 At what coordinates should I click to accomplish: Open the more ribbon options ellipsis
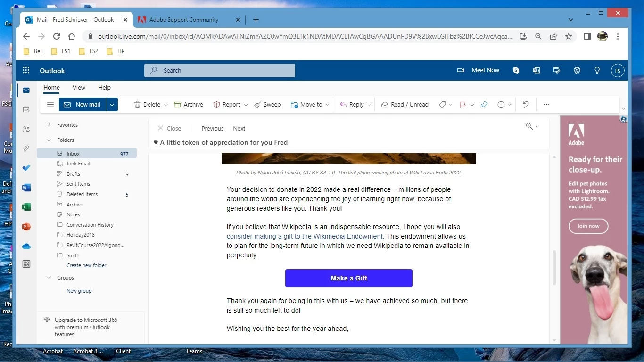(546, 105)
